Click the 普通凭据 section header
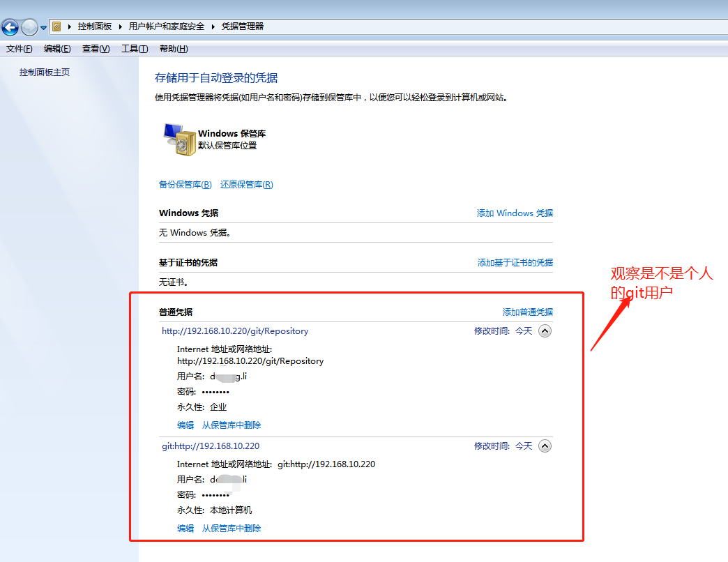This screenshot has height=562, width=728. (x=176, y=312)
